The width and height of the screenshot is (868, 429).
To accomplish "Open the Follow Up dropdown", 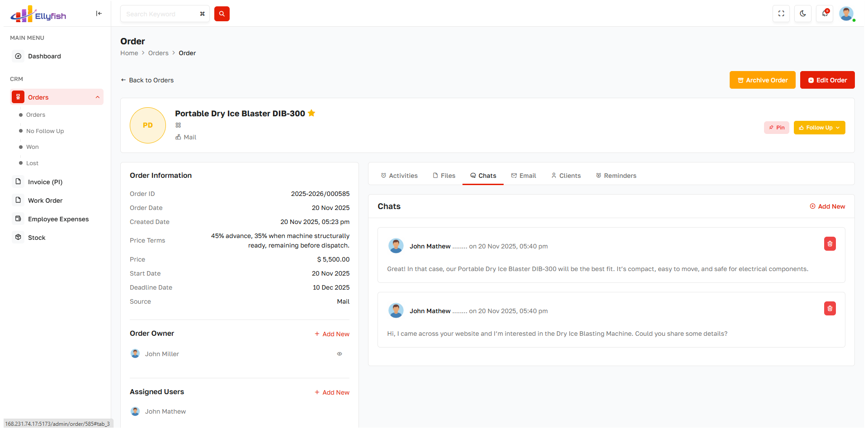I will (819, 128).
